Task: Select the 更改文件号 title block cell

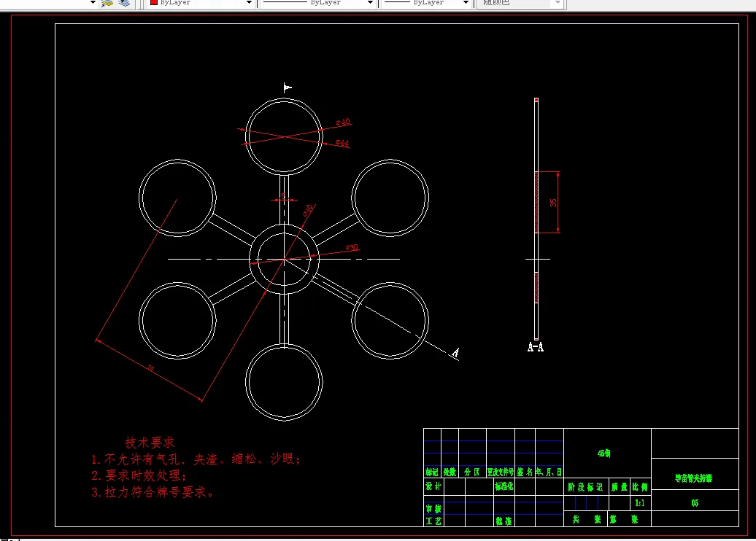Action: pyautogui.click(x=501, y=472)
